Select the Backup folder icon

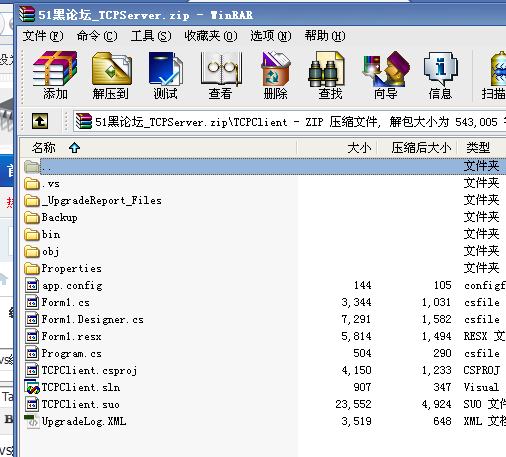click(32, 217)
